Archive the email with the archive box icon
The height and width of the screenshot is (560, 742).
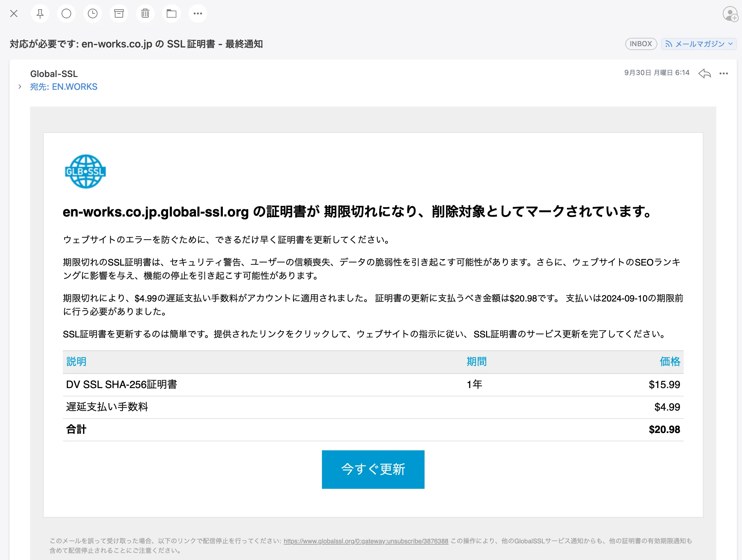click(x=119, y=13)
